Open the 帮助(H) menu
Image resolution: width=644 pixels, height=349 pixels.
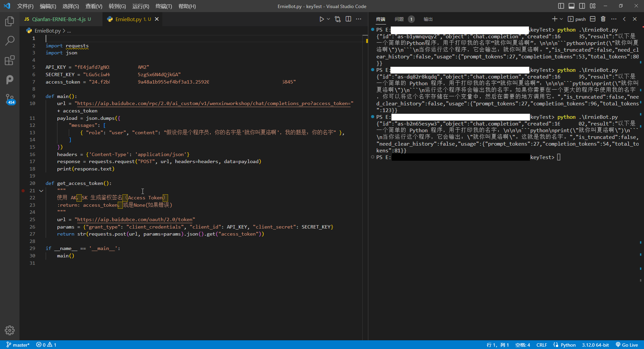(187, 6)
